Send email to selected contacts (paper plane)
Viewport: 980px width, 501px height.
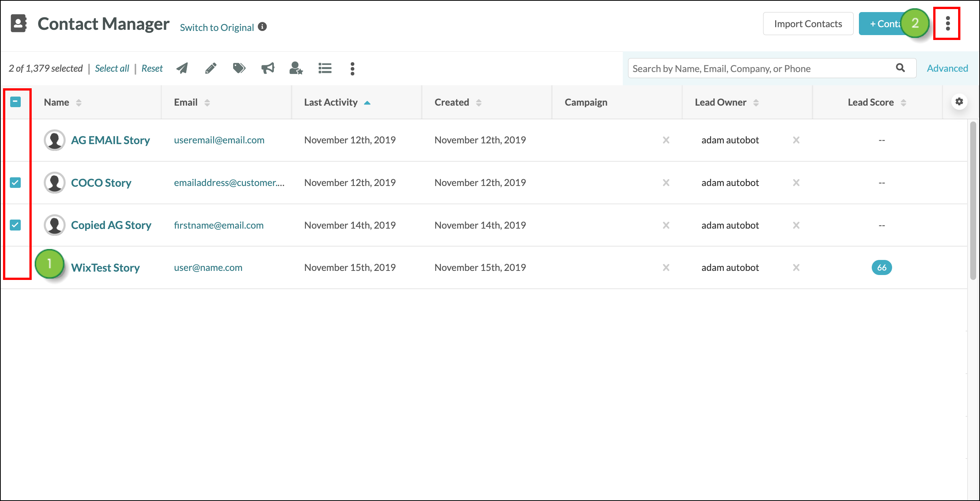tap(182, 69)
